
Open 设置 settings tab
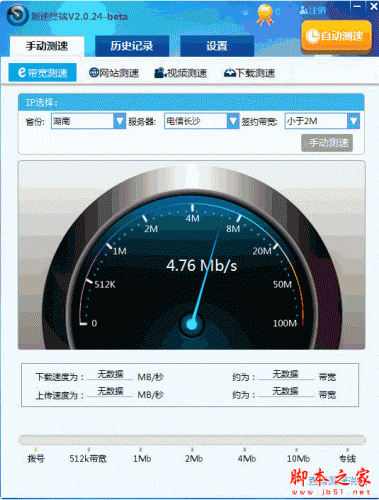(x=217, y=46)
